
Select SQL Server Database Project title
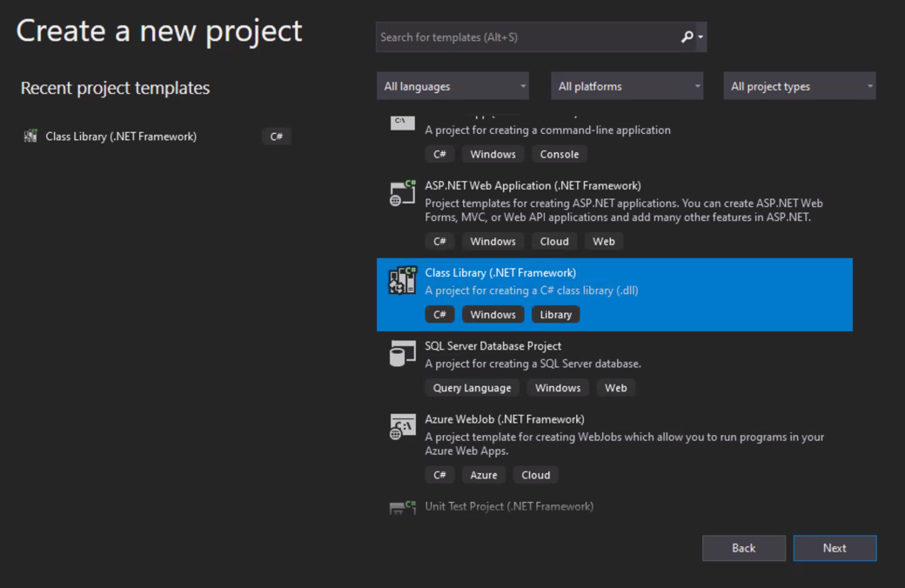pyautogui.click(x=493, y=346)
